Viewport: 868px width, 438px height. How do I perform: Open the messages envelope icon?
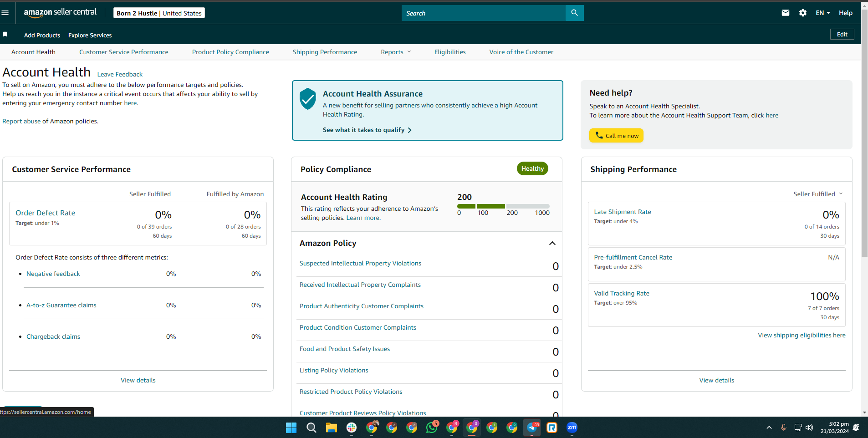[x=786, y=13]
